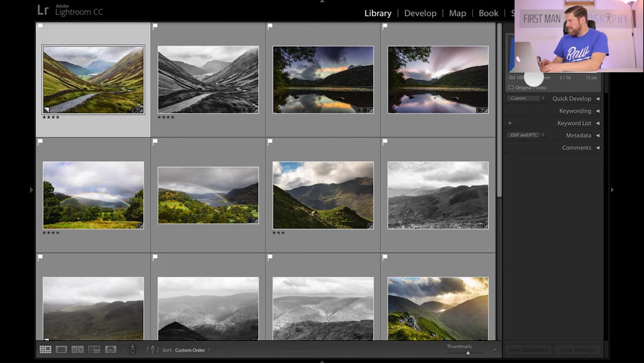Click star rating under rainbow with trees photo
Image resolution: width=644 pixels, height=363 pixels.
tap(51, 233)
